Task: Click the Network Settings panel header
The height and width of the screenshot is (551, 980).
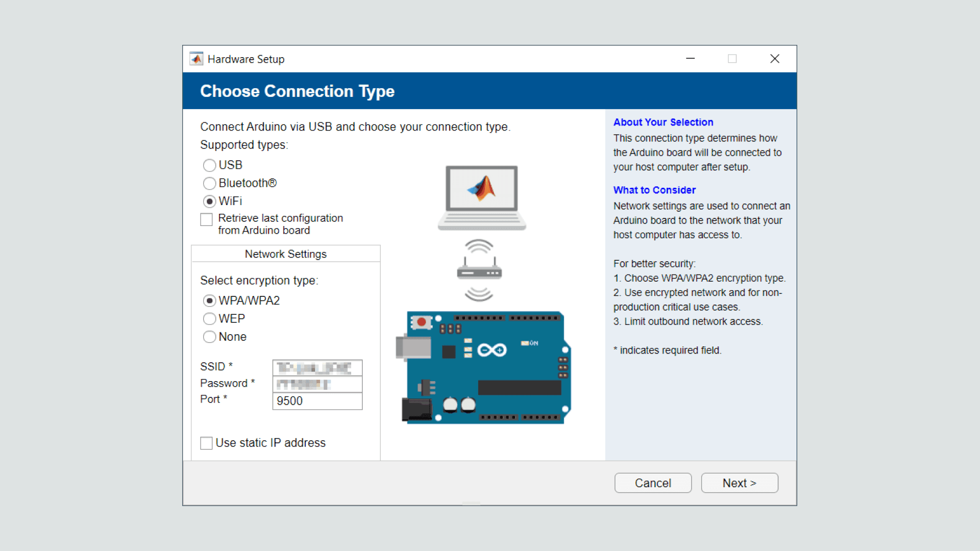Action: [285, 254]
